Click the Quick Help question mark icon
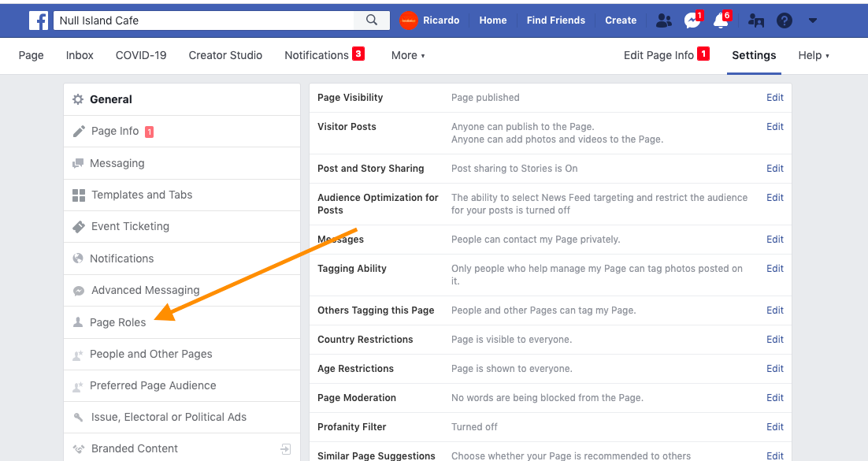This screenshot has width=868, height=461. point(785,20)
